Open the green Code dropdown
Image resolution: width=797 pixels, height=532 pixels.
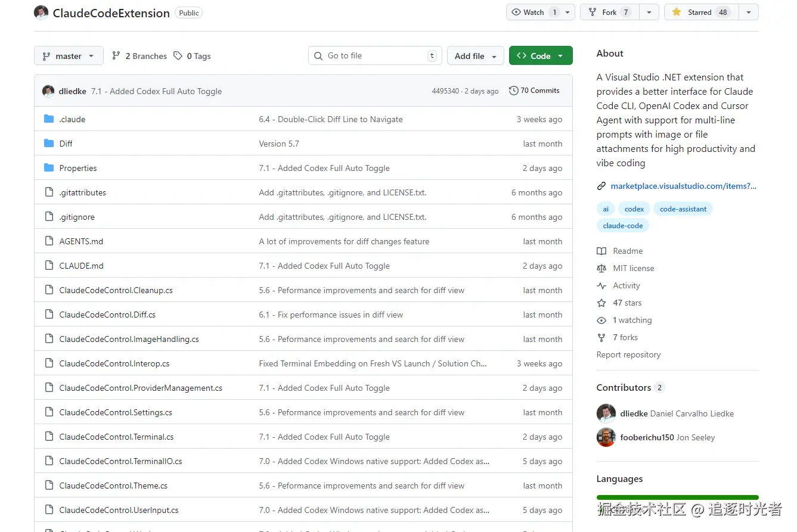[541, 56]
